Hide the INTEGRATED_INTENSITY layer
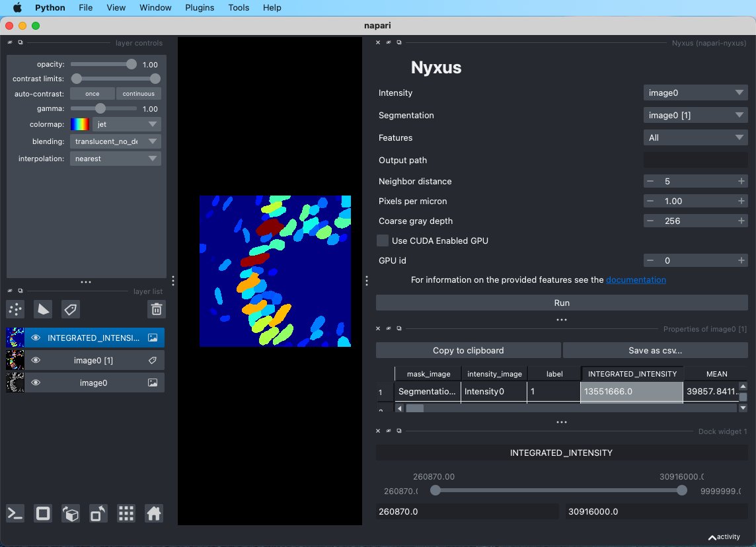 click(x=36, y=338)
